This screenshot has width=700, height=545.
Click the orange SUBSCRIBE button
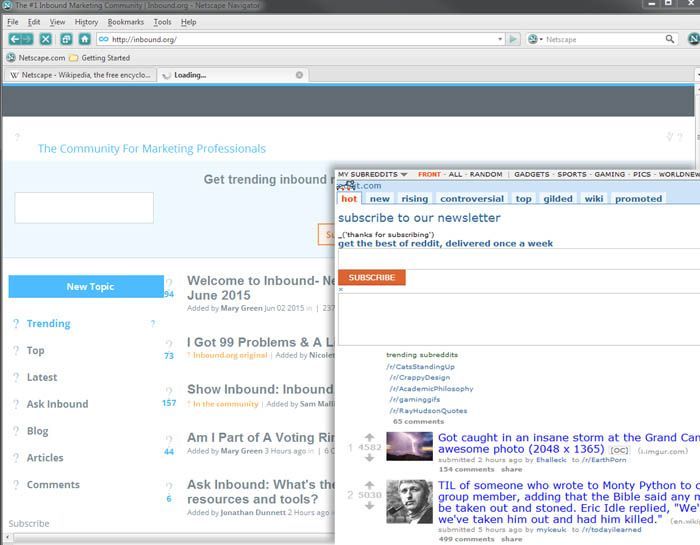point(371,277)
